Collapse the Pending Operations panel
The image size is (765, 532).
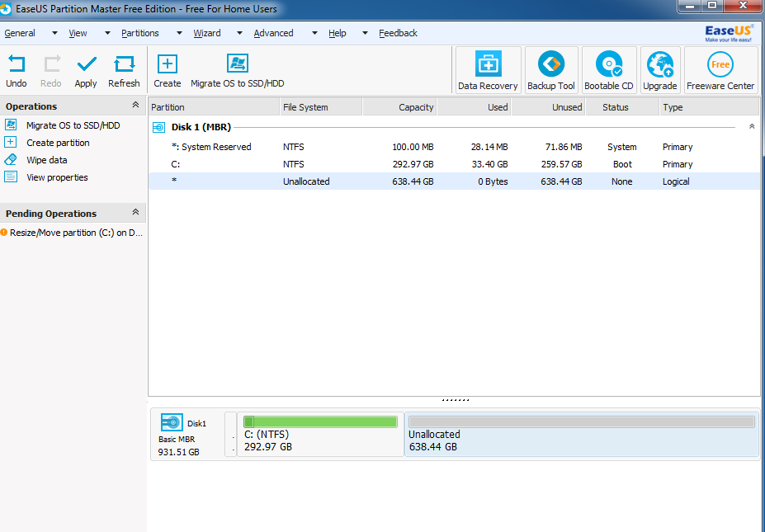(x=135, y=212)
